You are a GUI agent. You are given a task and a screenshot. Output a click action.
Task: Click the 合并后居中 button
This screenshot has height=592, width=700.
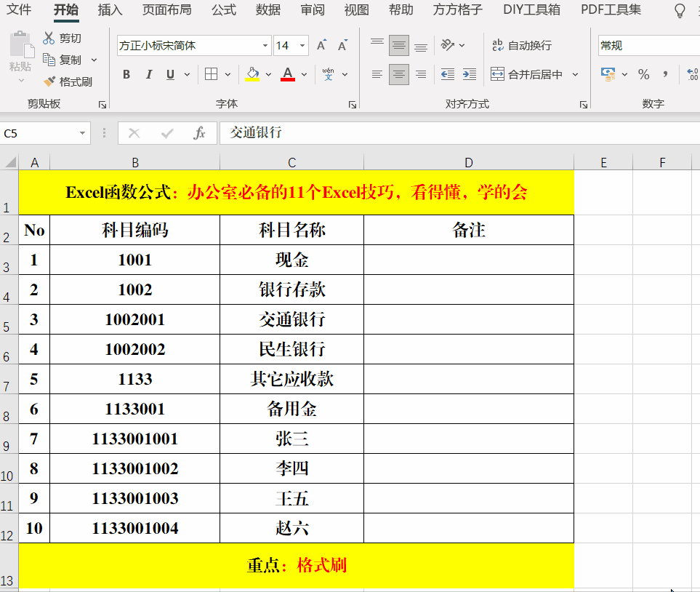pyautogui.click(x=526, y=75)
